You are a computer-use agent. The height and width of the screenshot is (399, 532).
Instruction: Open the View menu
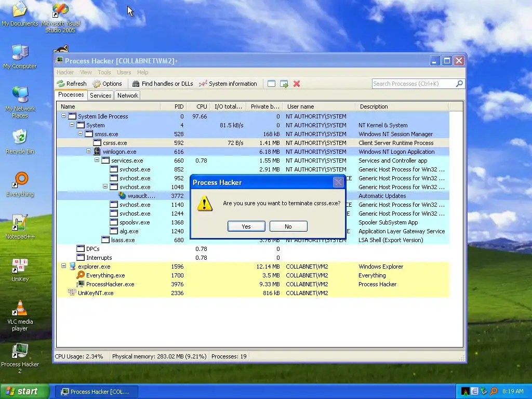pos(86,72)
